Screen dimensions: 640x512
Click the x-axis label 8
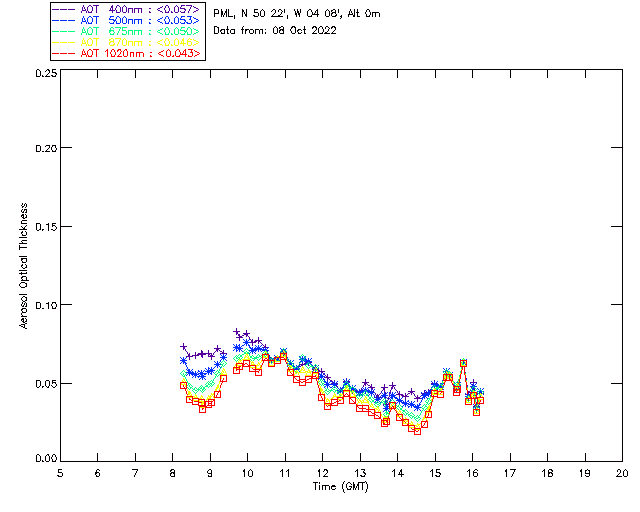(173, 473)
